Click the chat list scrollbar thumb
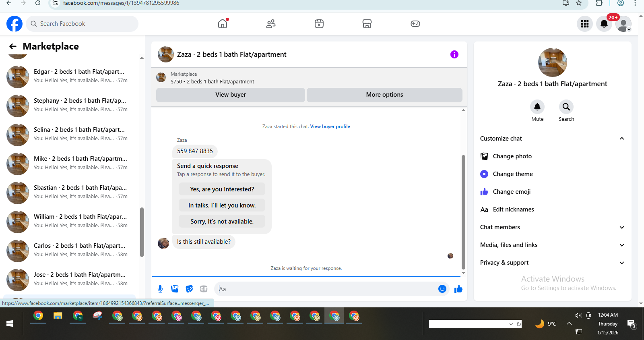The width and height of the screenshot is (644, 340). tap(142, 232)
